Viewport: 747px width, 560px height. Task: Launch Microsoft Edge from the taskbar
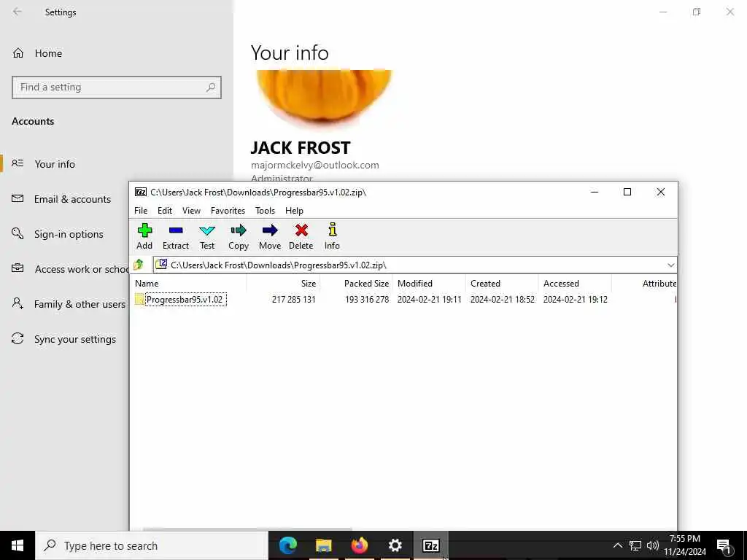pos(287,545)
